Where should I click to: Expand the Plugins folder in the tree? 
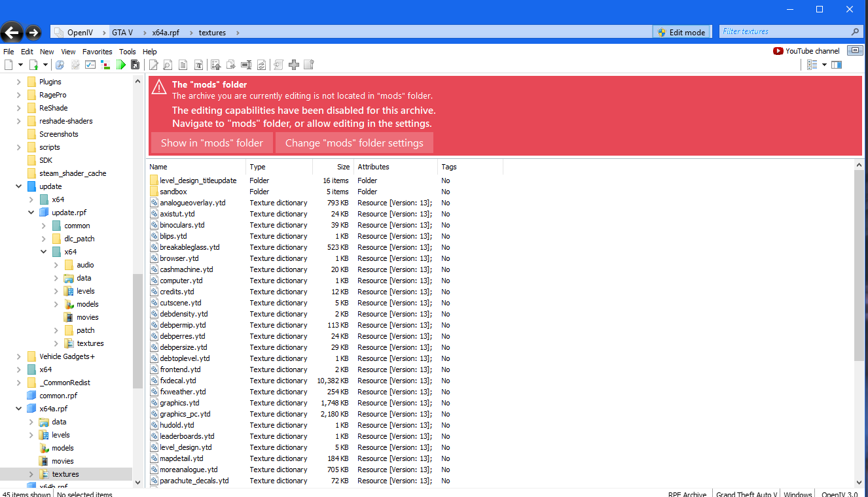pyautogui.click(x=19, y=82)
